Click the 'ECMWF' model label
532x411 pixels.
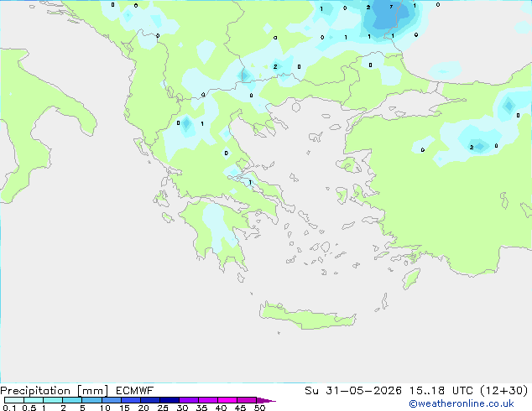point(135,391)
